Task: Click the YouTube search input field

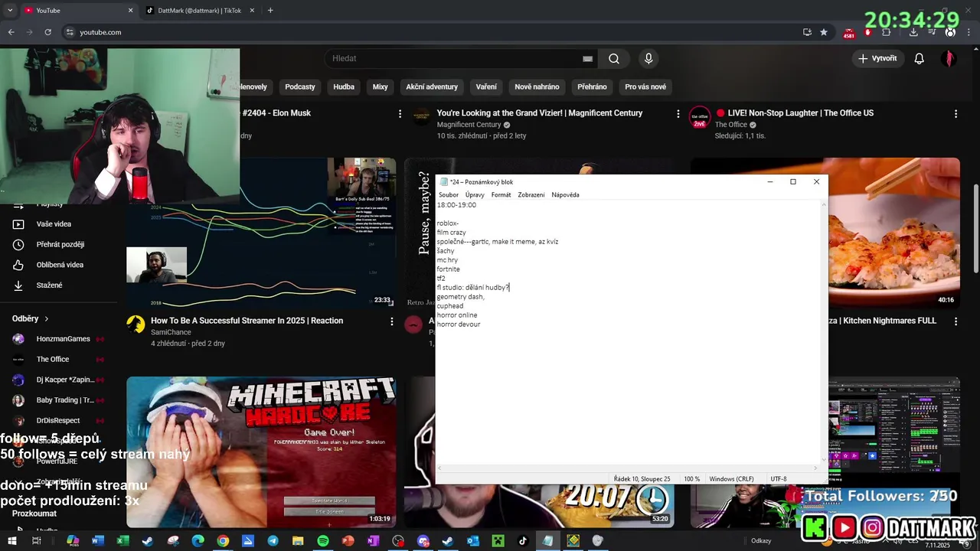Action: tap(456, 59)
